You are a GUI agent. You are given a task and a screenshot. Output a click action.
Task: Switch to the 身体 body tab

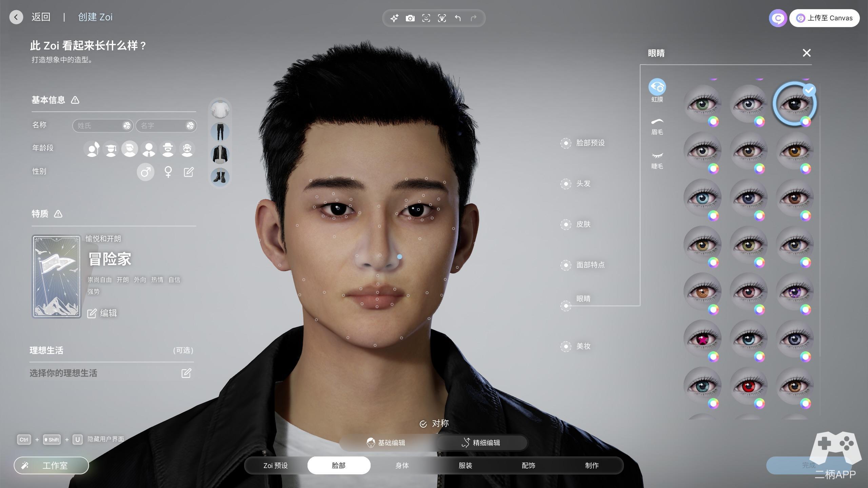tap(402, 466)
